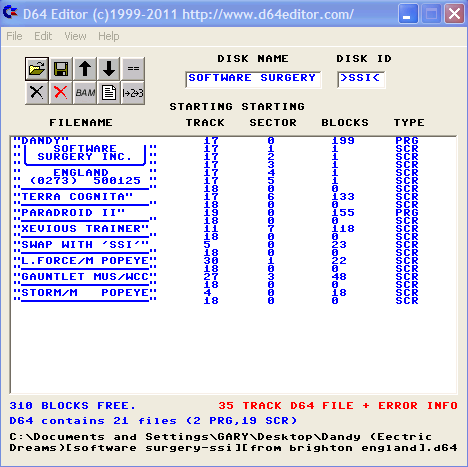Edit the disk ID field >SSI<

[361, 79]
